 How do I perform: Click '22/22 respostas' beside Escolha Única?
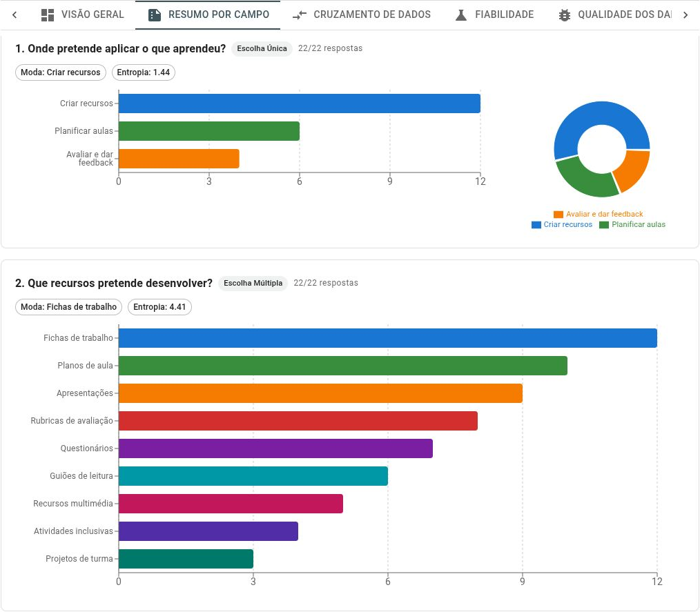(331, 48)
